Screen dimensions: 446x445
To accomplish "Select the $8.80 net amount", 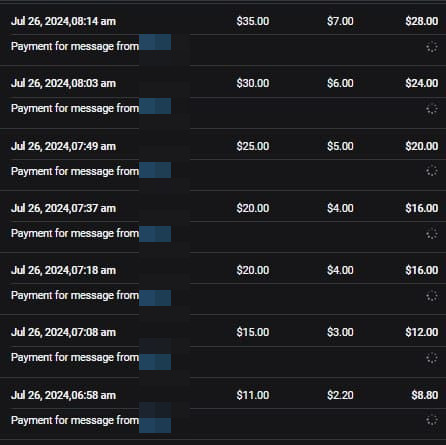I will pyautogui.click(x=425, y=395).
